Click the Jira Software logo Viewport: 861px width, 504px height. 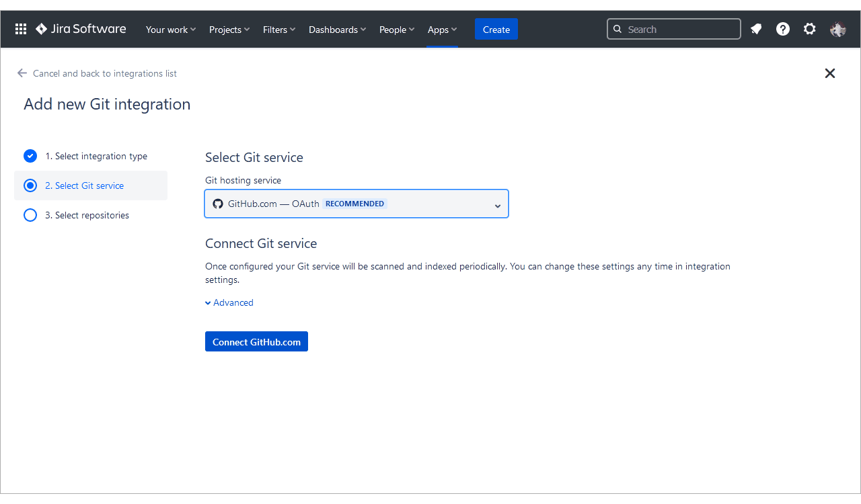[81, 30]
